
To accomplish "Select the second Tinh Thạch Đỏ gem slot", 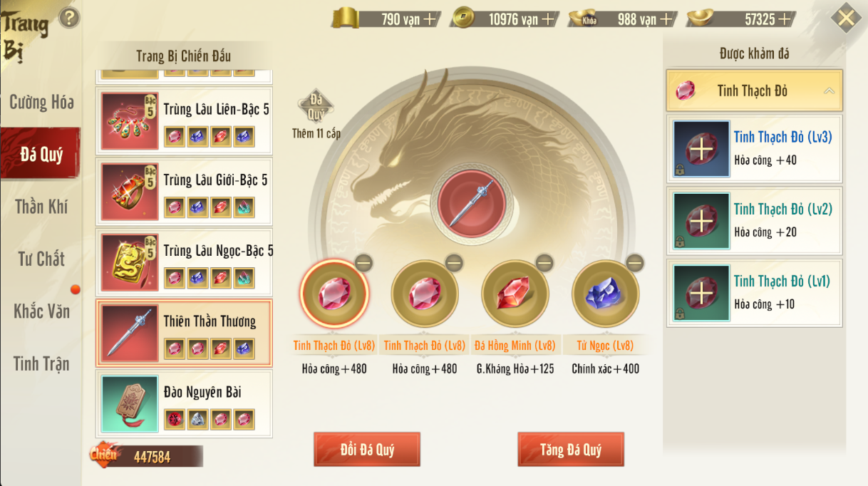I will pos(425,294).
